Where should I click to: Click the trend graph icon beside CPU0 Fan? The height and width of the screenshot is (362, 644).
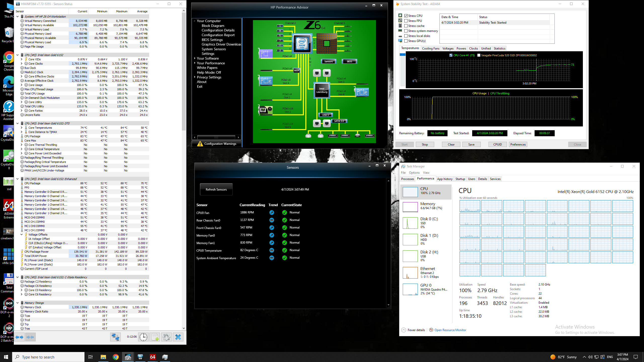coord(271,212)
